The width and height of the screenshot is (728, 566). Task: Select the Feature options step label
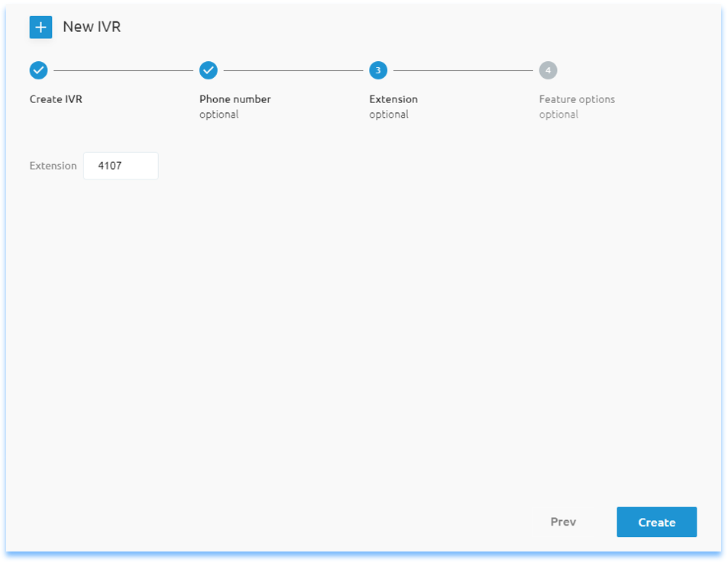577,99
